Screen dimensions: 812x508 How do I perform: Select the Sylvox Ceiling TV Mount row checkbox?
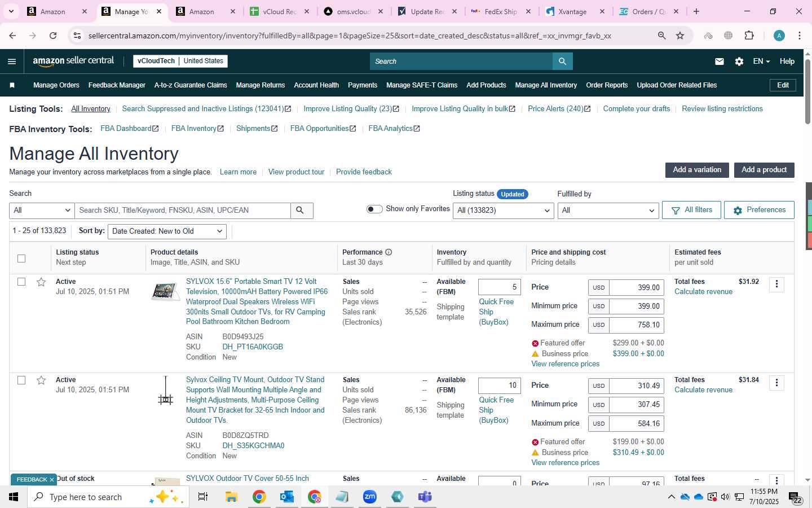click(21, 380)
